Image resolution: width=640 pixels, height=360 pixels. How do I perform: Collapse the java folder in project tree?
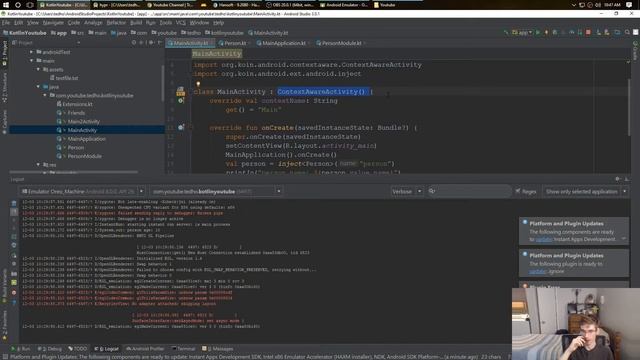(38, 87)
